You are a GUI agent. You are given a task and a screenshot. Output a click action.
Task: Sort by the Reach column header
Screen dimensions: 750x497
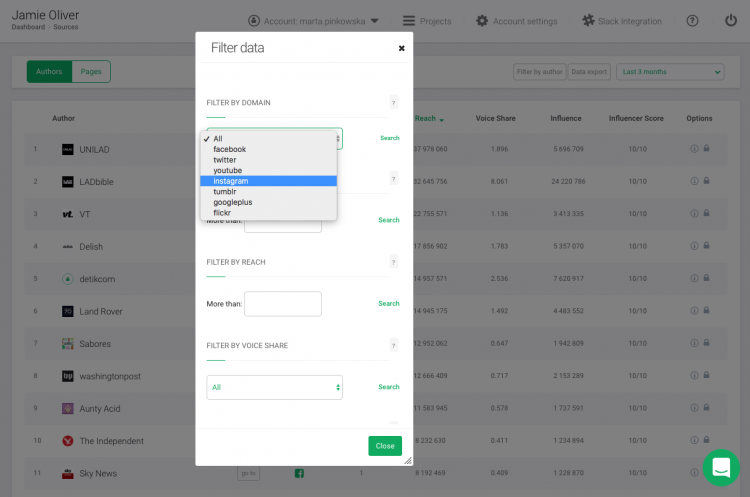pyautogui.click(x=429, y=118)
